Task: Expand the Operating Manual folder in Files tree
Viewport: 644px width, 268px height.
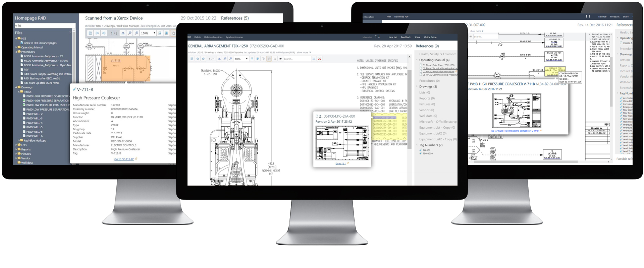Action: pyautogui.click(x=16, y=47)
